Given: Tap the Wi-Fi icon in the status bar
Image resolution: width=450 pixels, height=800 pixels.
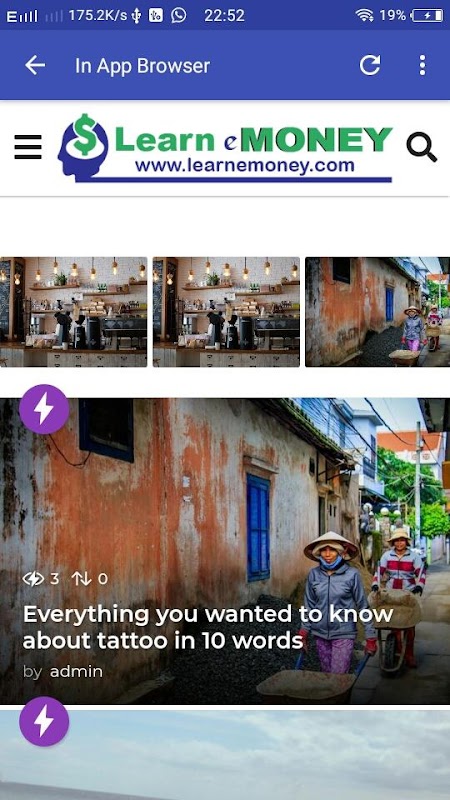Looking at the screenshot, I should pos(364,16).
